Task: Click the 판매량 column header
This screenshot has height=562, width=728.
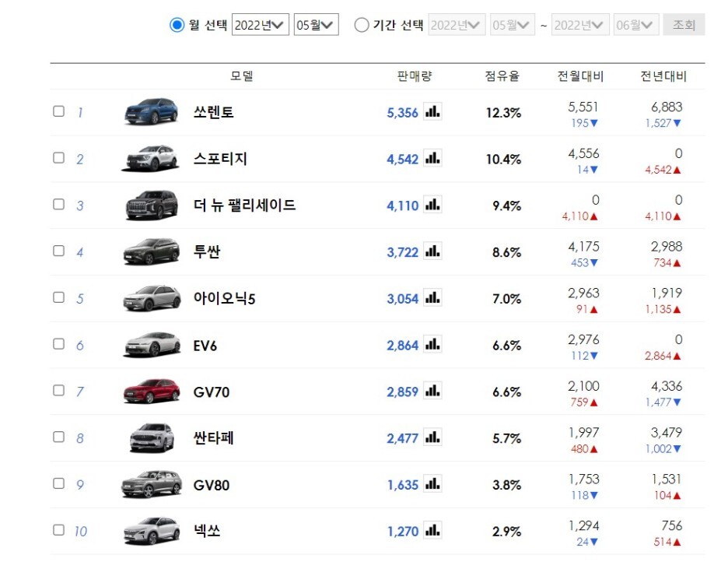Action: (x=415, y=76)
